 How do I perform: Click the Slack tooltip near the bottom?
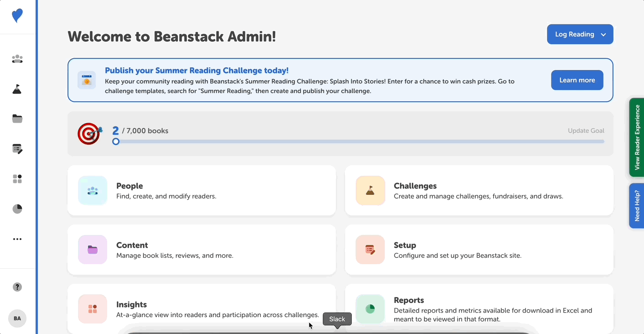(337, 319)
